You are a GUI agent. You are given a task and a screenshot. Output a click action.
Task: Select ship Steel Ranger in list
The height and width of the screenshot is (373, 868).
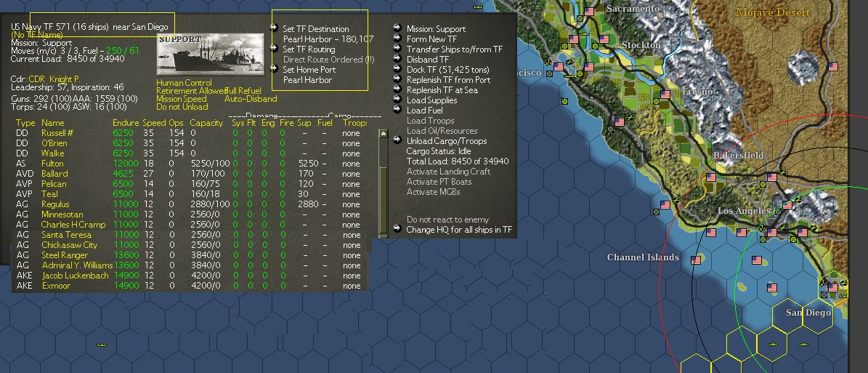tap(64, 255)
